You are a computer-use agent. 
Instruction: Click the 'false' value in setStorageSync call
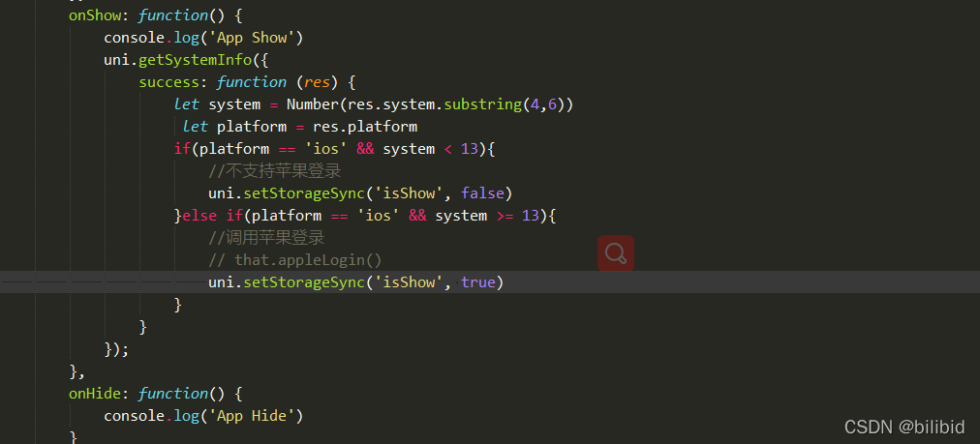(x=482, y=193)
